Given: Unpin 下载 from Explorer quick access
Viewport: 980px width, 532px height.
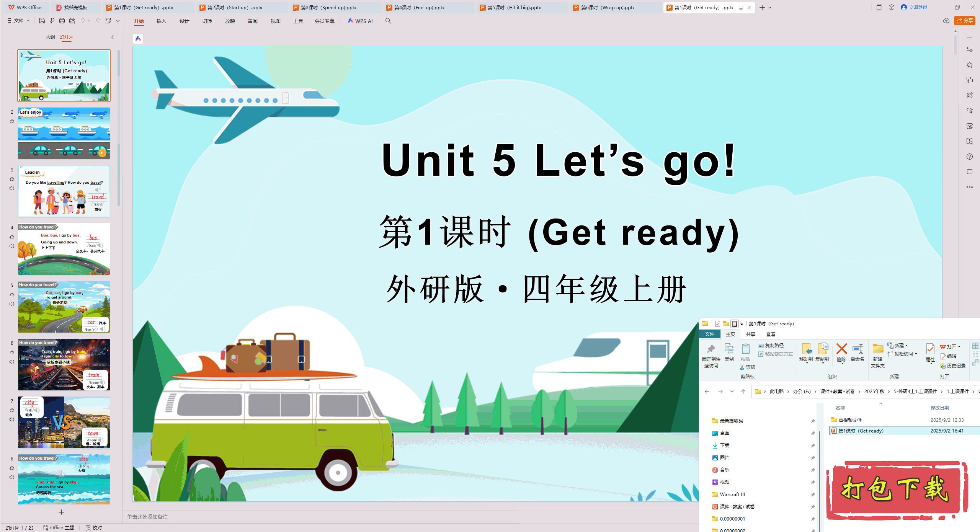Looking at the screenshot, I should click(812, 445).
